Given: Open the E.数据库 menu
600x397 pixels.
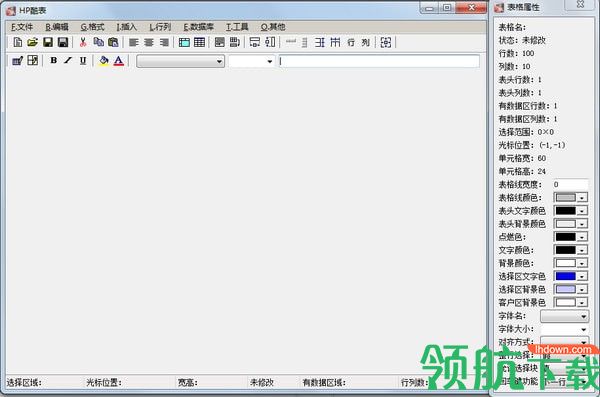Looking at the screenshot, I should 198,27.
